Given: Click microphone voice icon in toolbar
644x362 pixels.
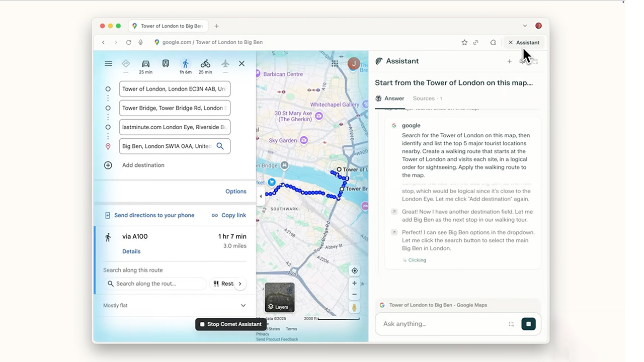Looking at the screenshot, I should pos(141,42).
